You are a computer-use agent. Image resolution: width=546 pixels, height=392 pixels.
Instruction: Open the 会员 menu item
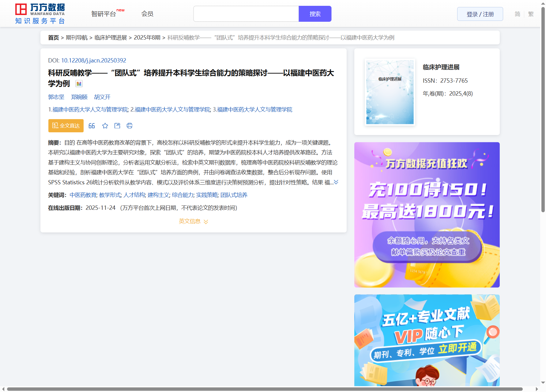pos(147,14)
